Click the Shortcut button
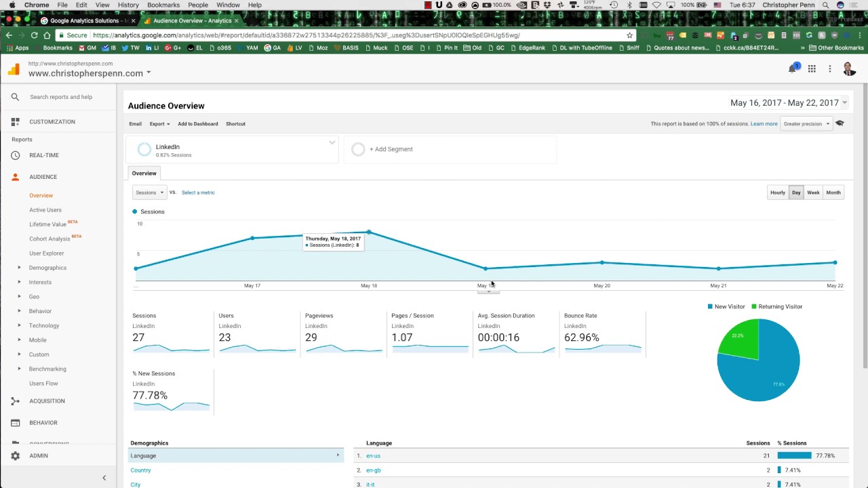The height and width of the screenshot is (488, 868). coord(235,124)
